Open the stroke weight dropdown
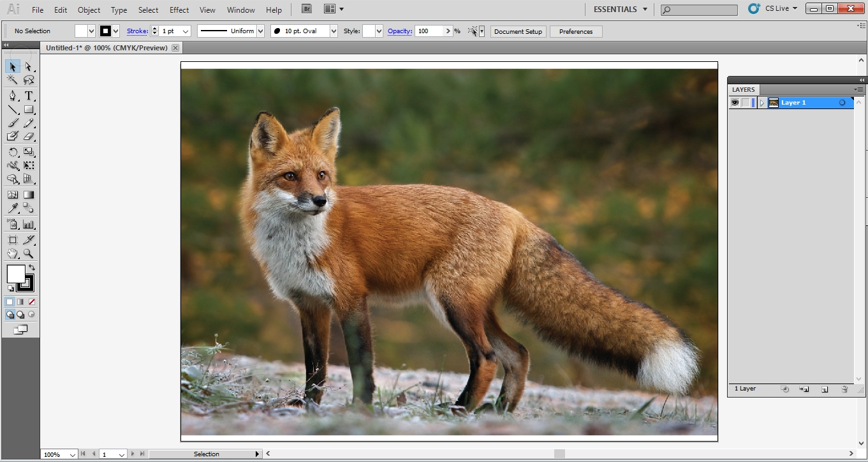Viewport: 868px width, 462px height. coord(186,31)
